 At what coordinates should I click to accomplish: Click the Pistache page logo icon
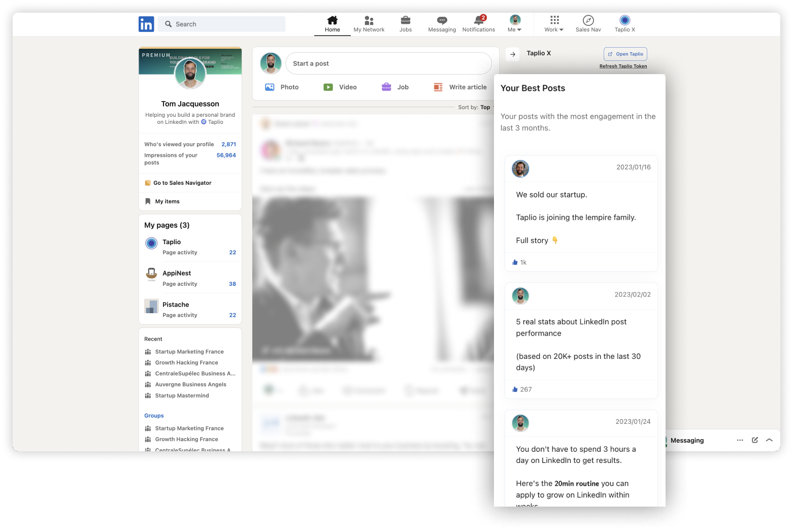pos(151,306)
